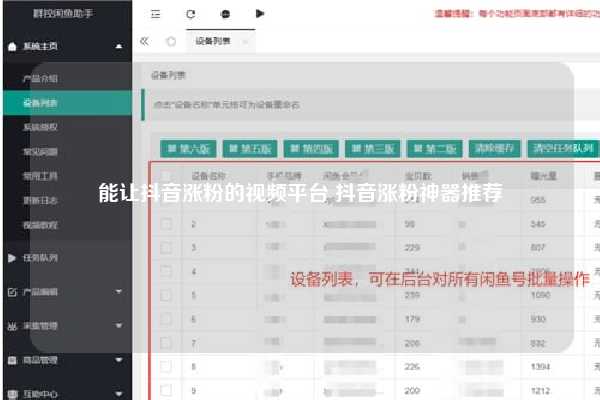Click the 清除缓存 button
600x400 pixels.
click(494, 149)
